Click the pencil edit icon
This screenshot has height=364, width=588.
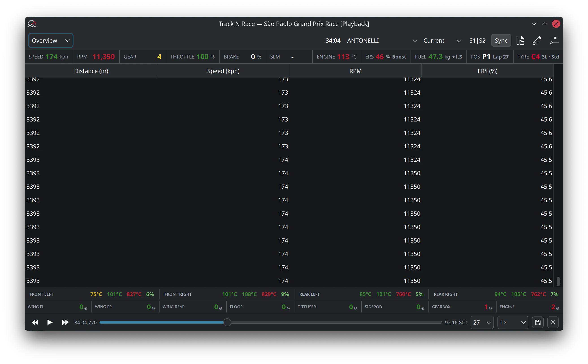537,40
